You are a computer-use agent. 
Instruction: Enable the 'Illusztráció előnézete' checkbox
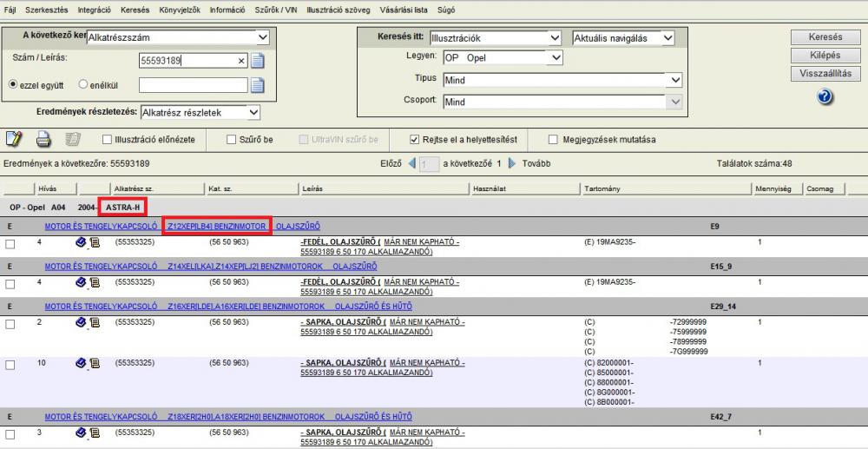point(107,139)
